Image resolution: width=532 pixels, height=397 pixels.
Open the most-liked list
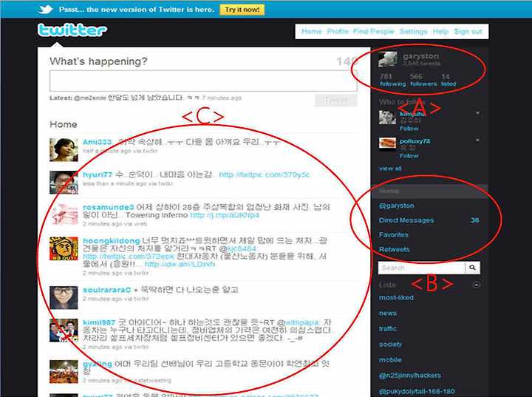(x=396, y=297)
